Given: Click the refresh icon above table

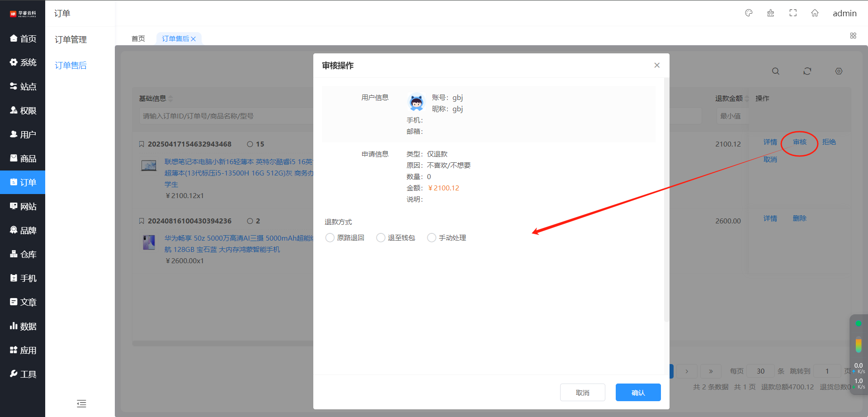Looking at the screenshot, I should 807,71.
